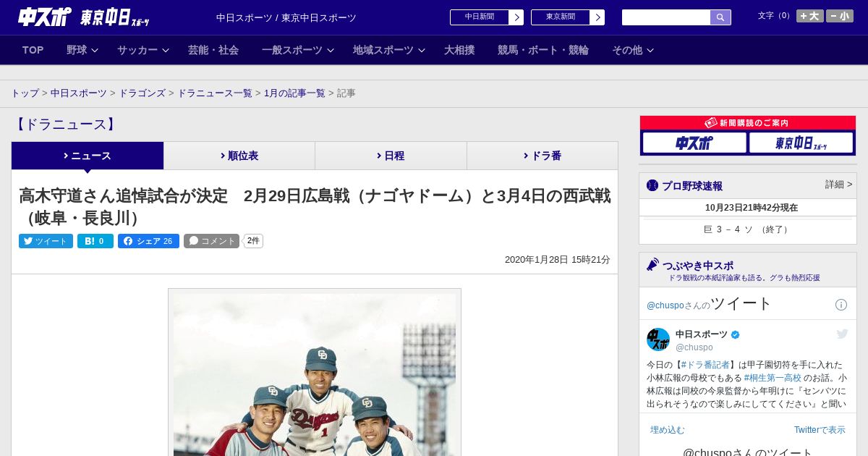868x456 pixels.
Task: Expand the 野球 menu
Action: (82, 50)
